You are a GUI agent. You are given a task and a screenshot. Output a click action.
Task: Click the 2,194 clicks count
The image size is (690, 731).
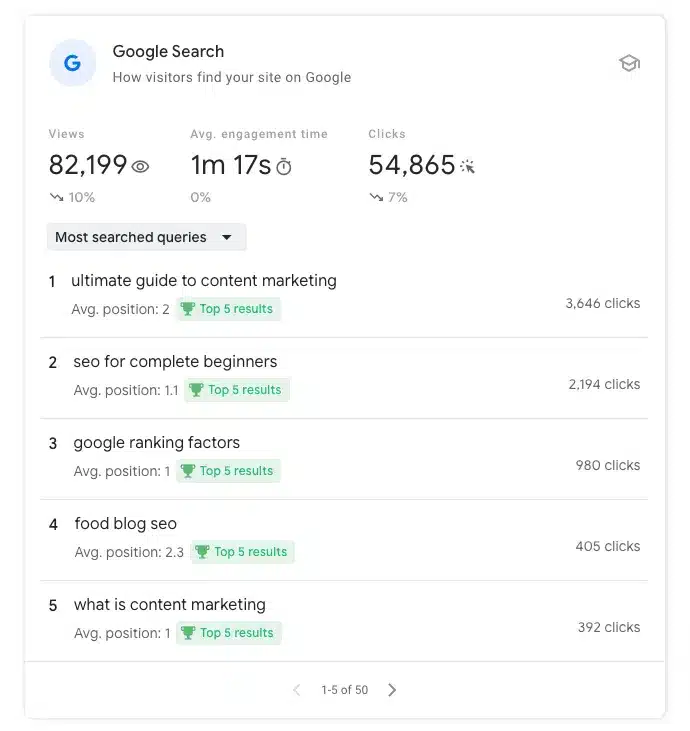pos(604,385)
